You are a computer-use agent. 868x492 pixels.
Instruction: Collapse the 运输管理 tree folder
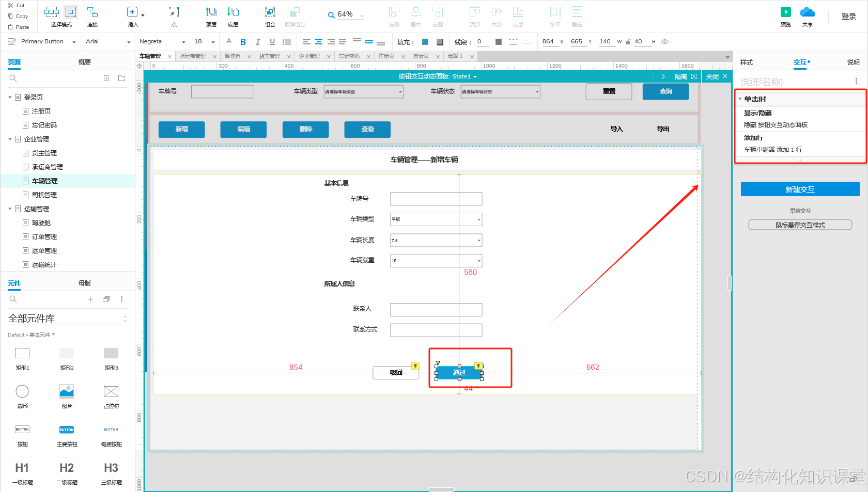pyautogui.click(x=10, y=209)
